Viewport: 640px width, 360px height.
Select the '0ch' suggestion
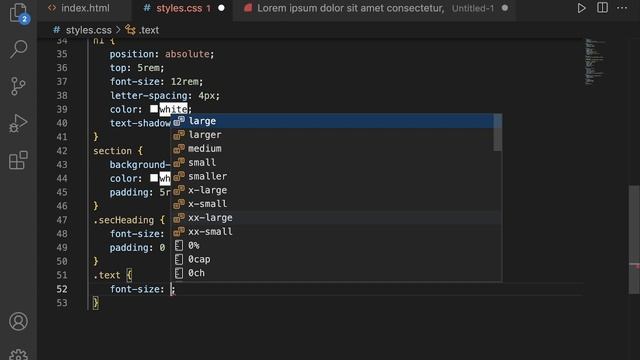[332, 273]
